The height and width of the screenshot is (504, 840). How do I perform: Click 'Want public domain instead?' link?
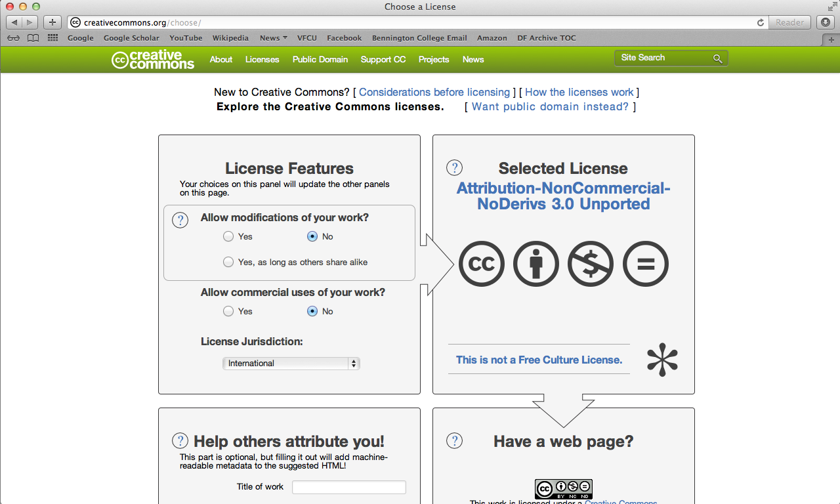[x=550, y=106]
